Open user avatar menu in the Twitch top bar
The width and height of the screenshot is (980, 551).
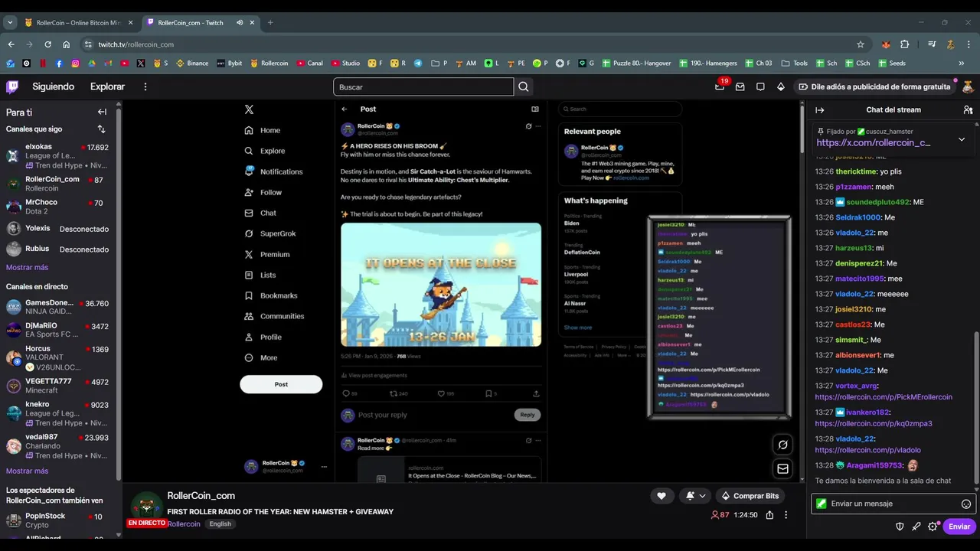coord(968,86)
